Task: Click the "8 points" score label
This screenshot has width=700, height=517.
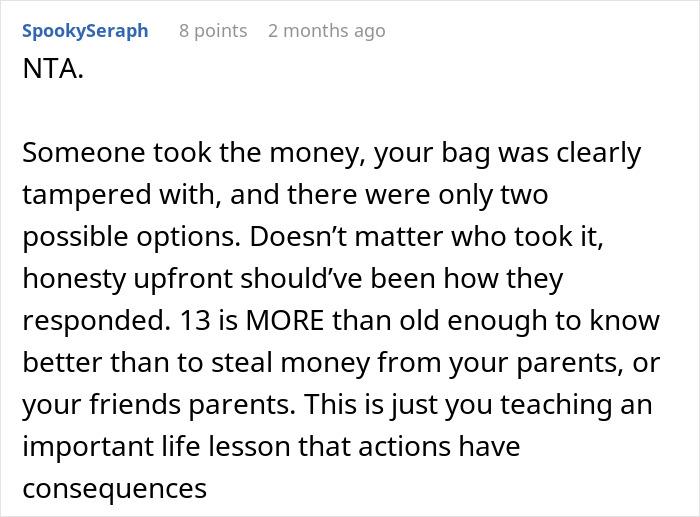Action: (213, 31)
